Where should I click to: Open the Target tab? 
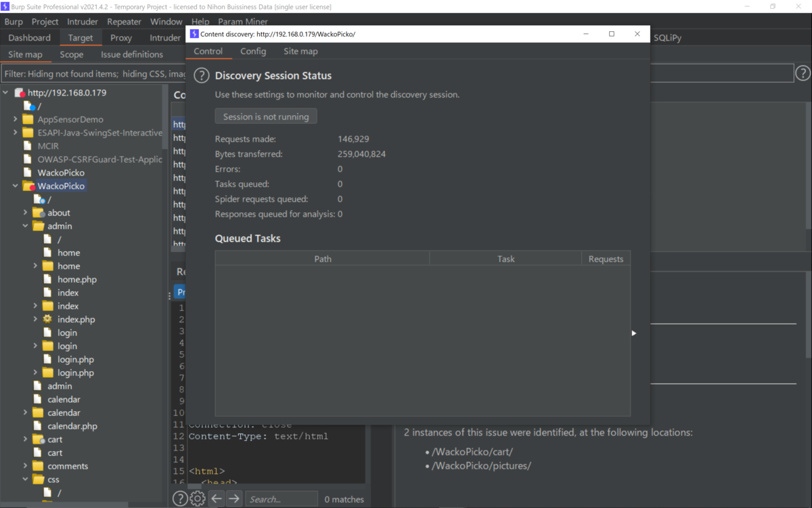pyautogui.click(x=81, y=38)
